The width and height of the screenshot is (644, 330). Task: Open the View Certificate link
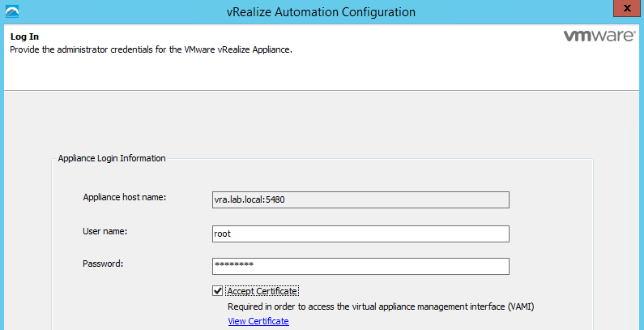click(x=258, y=321)
